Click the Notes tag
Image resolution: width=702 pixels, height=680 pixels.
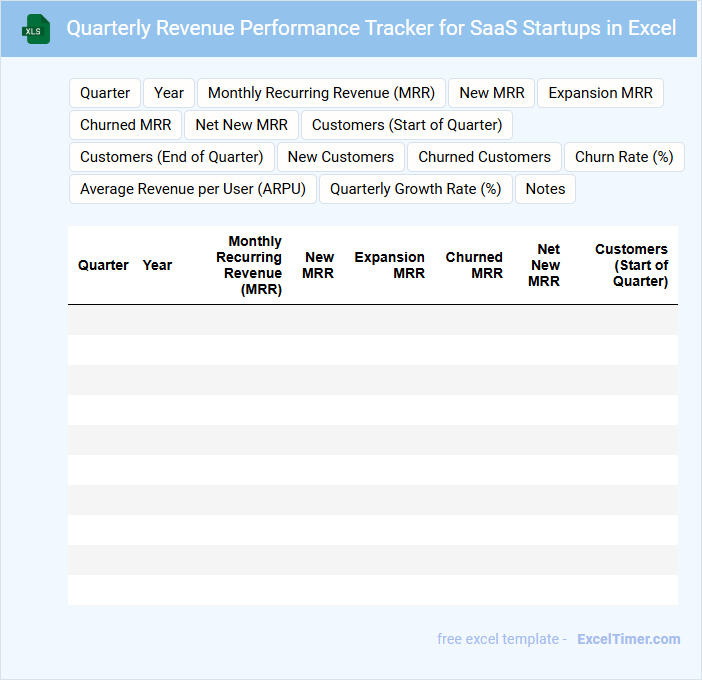click(545, 189)
